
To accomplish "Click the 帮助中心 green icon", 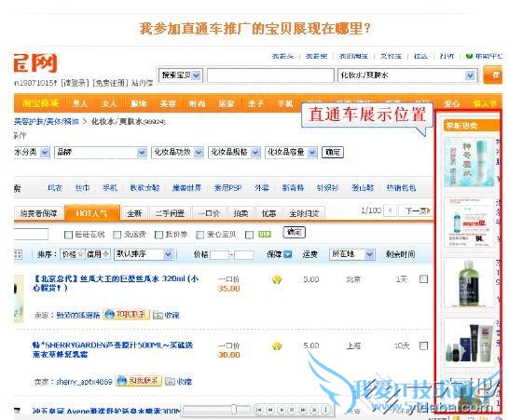I will (x=469, y=56).
